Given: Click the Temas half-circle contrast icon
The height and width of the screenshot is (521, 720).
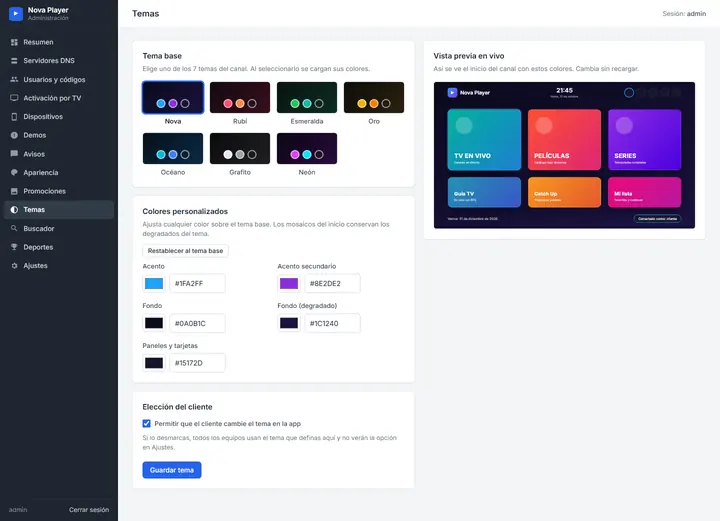Looking at the screenshot, I should tap(14, 210).
